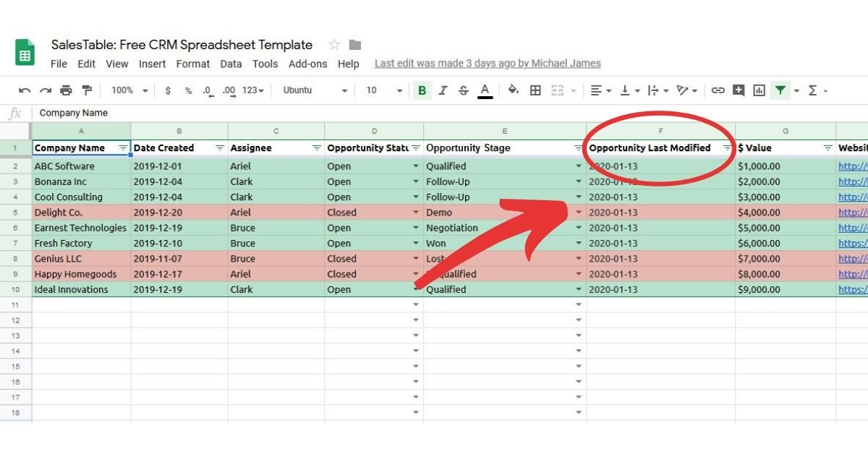Open the Insert menu
Image resolution: width=868 pixels, height=454 pixels.
[x=152, y=64]
